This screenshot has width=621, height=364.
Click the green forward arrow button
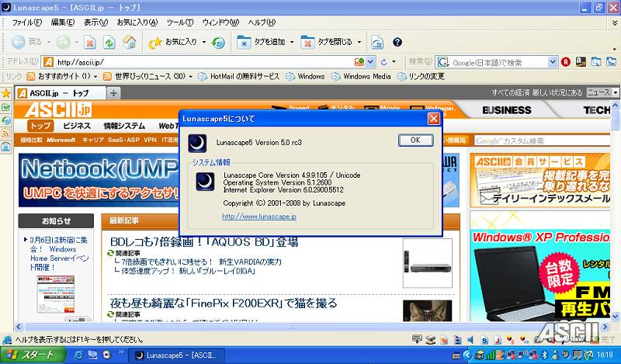[63, 42]
